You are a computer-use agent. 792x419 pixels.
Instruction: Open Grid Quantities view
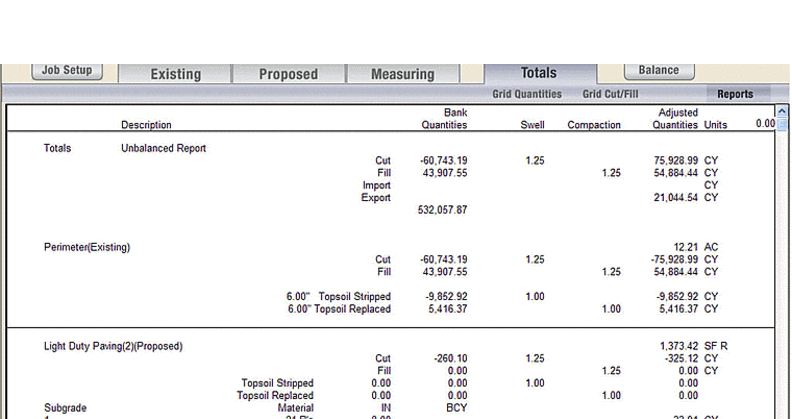click(527, 94)
